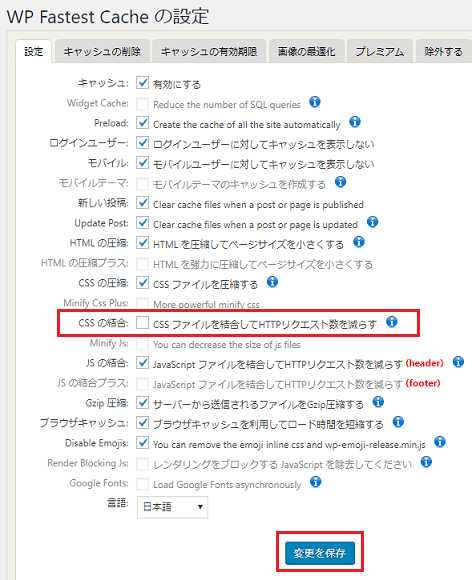Open info icon for Update Post option

[x=372, y=222]
